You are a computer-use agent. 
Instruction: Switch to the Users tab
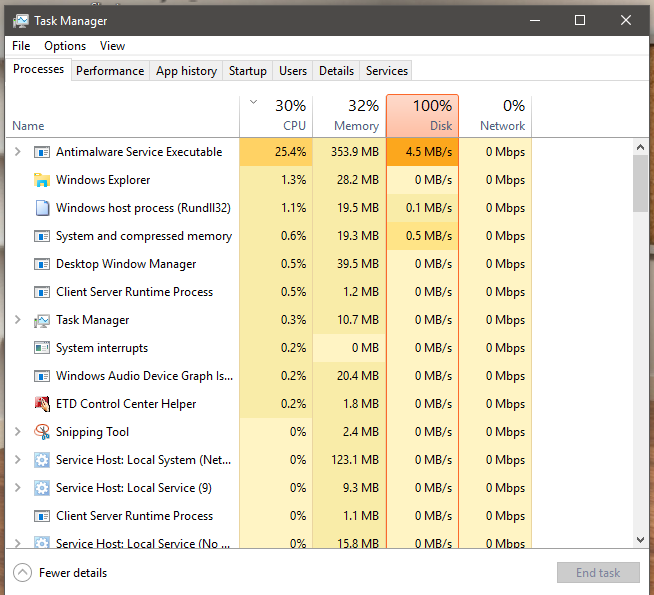tap(293, 71)
